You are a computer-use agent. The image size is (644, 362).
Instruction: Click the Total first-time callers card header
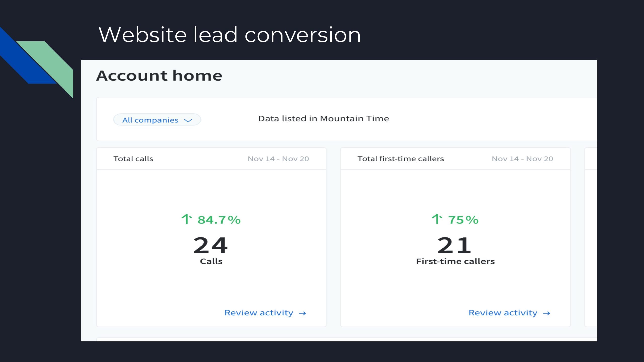point(401,159)
